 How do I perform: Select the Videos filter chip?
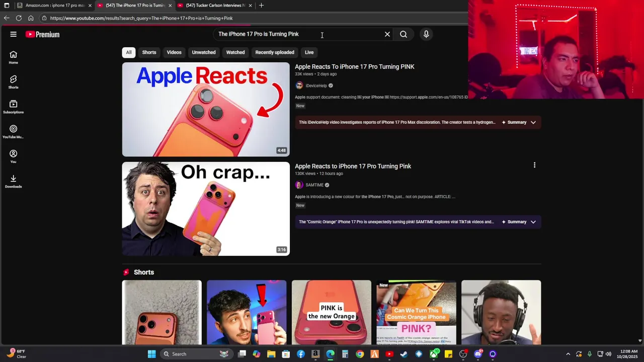point(174,52)
